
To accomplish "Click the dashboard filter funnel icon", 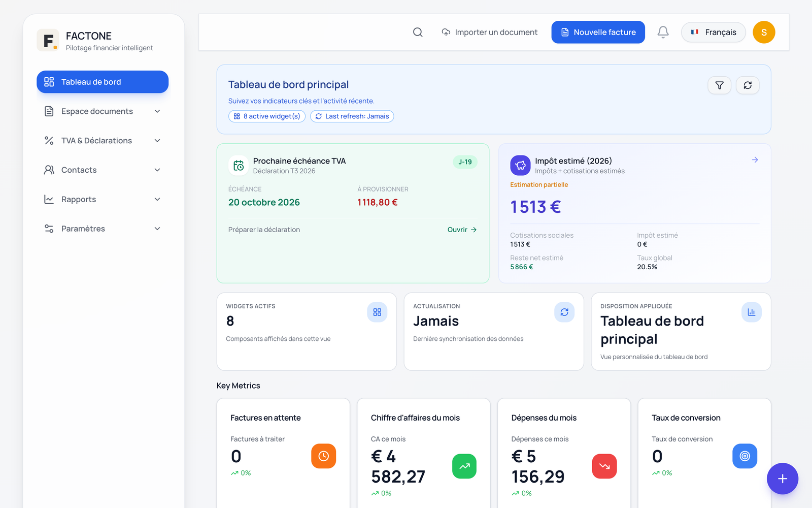I will pos(719,85).
